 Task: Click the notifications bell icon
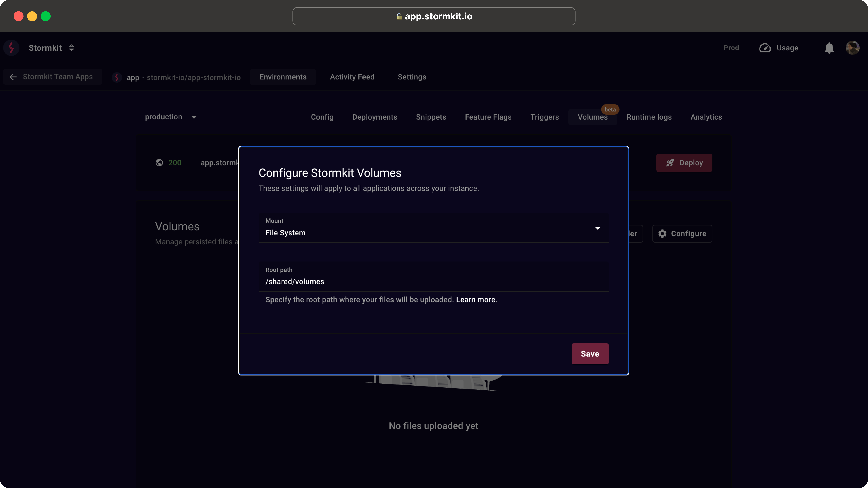(829, 48)
